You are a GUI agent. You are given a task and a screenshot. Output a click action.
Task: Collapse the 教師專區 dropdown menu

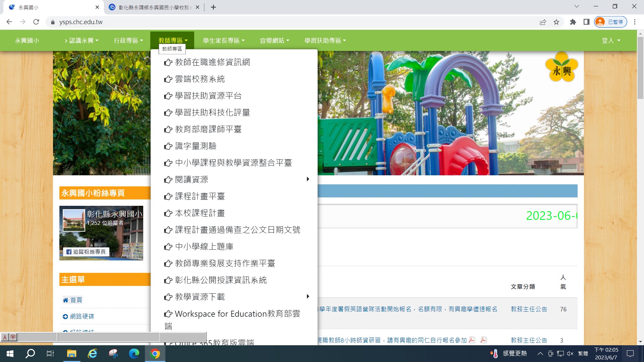[x=172, y=41]
